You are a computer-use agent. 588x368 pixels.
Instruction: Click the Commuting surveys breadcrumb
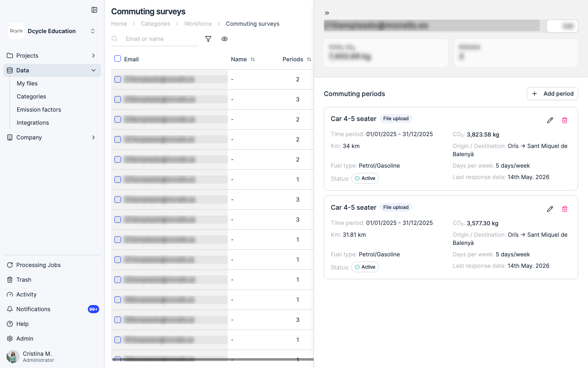[253, 24]
